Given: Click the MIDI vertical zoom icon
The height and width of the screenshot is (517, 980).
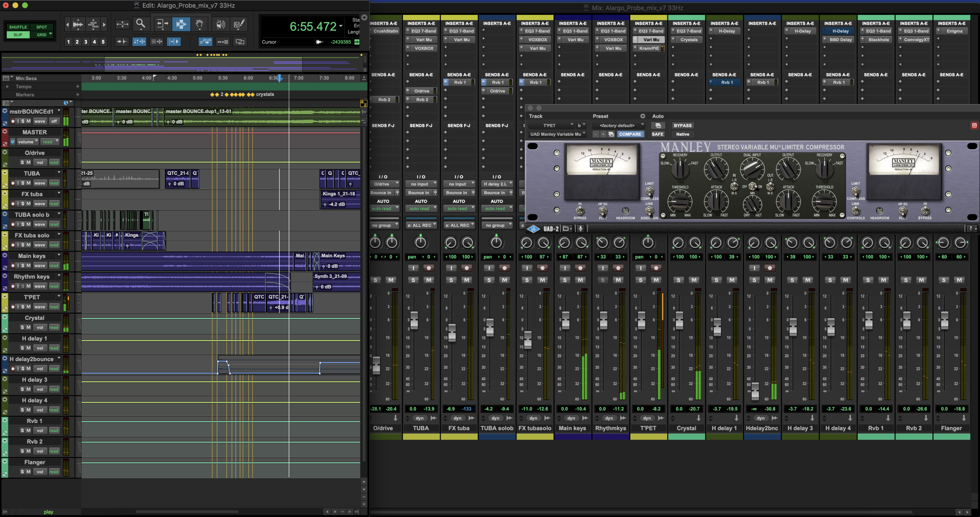Looking at the screenshot, I should coord(93,24).
